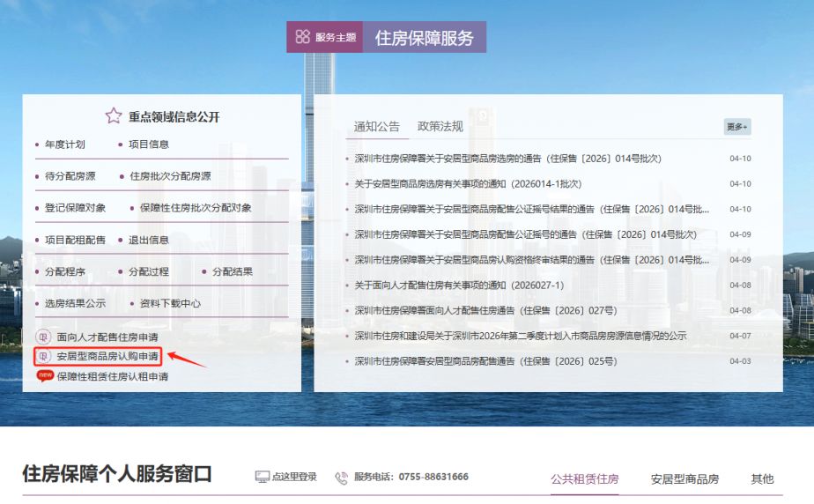Open notice 关于面向人才配售住房有关事项的通知 2026027-1

459,285
